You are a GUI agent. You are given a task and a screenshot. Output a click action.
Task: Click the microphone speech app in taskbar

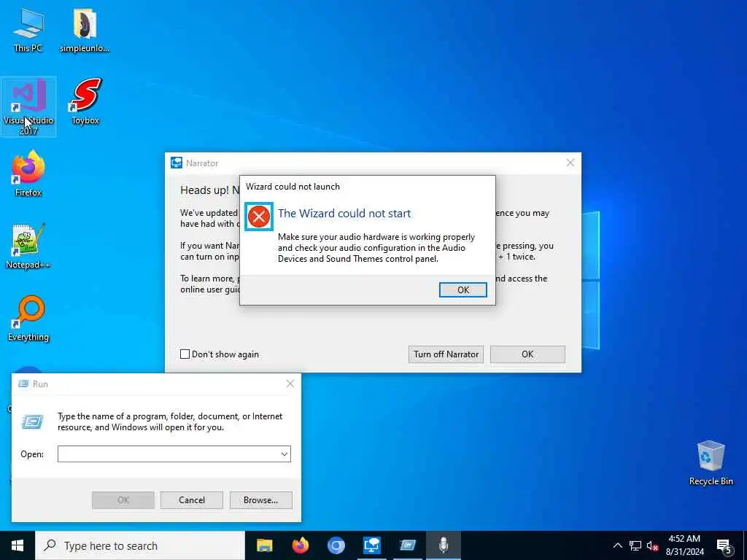pos(444,545)
